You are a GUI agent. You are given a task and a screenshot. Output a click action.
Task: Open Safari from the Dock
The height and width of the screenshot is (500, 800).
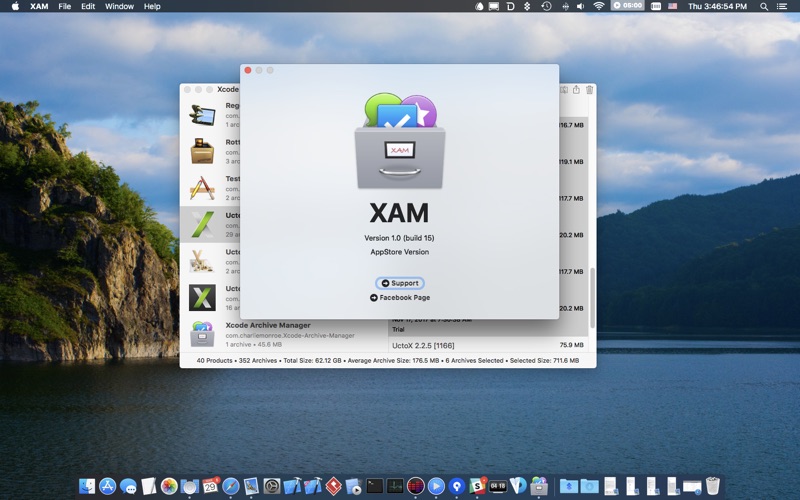coord(231,486)
